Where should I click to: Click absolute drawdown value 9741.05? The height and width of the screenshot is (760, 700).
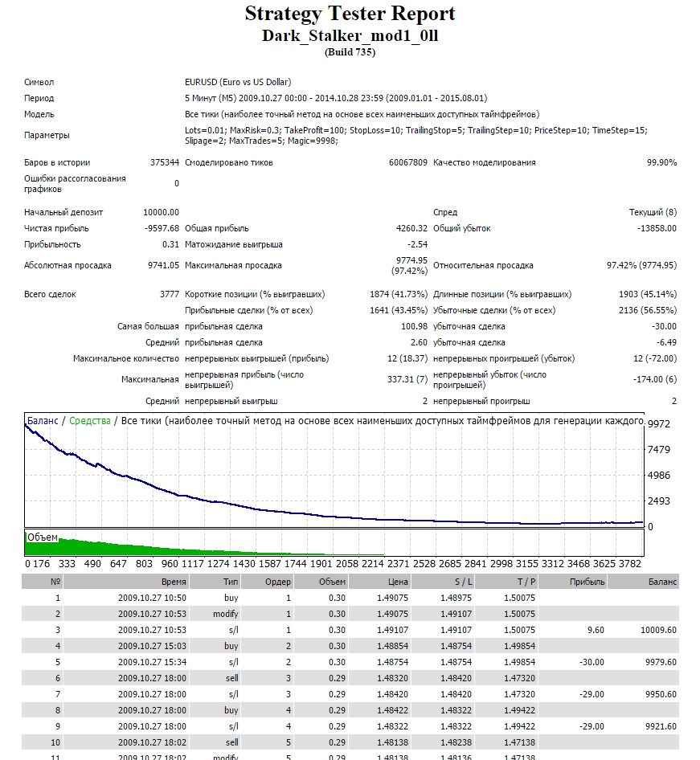(x=163, y=266)
